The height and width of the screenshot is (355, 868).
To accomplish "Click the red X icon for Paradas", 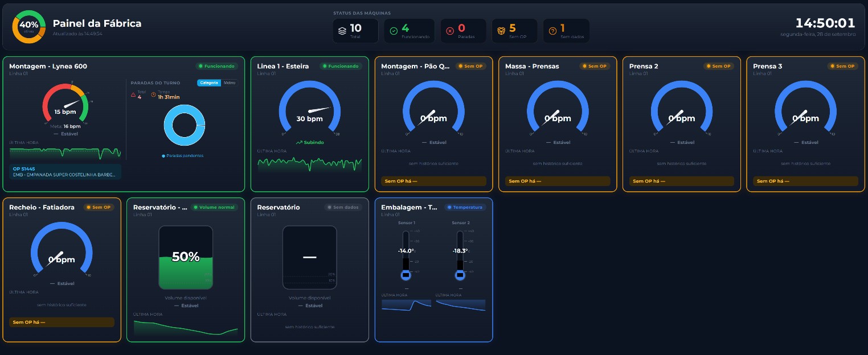I will click(x=450, y=31).
